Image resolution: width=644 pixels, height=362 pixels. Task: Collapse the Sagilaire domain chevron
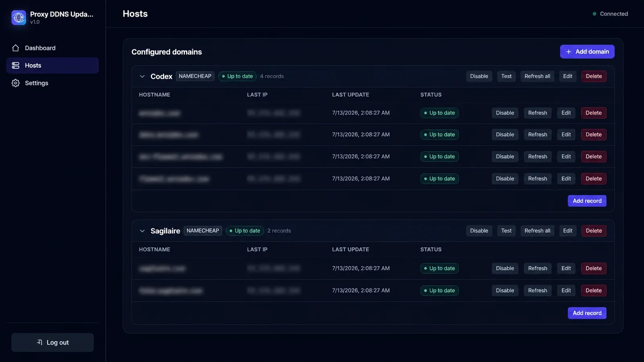coord(142,231)
